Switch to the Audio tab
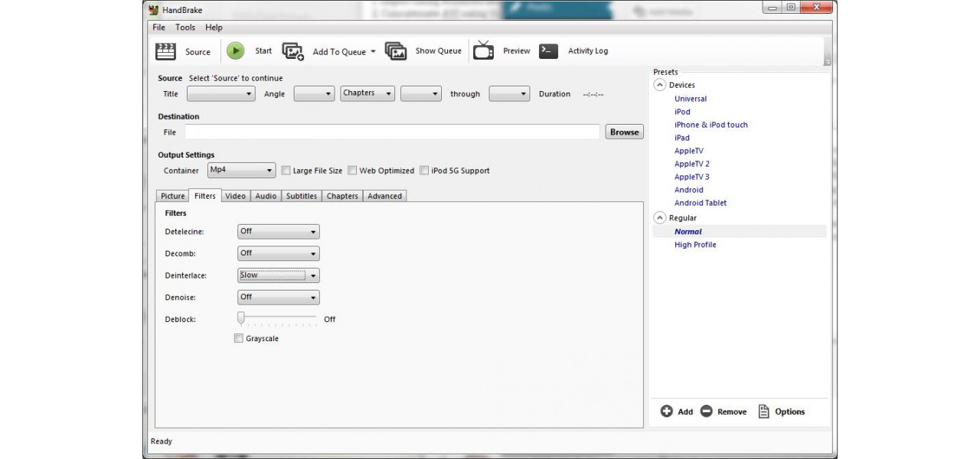 click(x=266, y=196)
